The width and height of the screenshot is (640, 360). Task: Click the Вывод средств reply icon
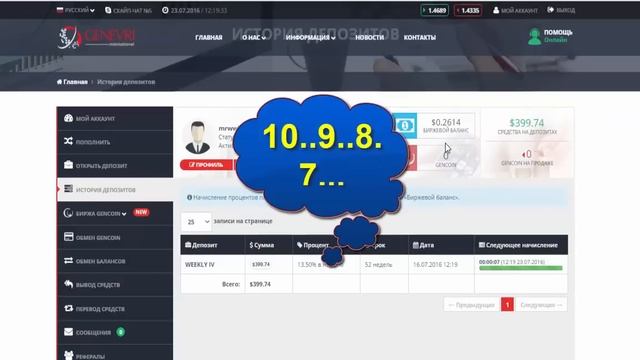[68, 284]
